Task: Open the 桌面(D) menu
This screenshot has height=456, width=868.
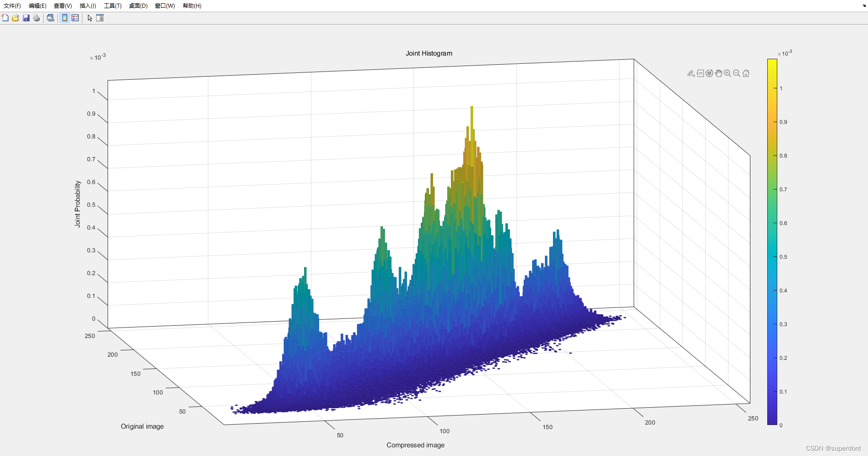Action: click(138, 6)
